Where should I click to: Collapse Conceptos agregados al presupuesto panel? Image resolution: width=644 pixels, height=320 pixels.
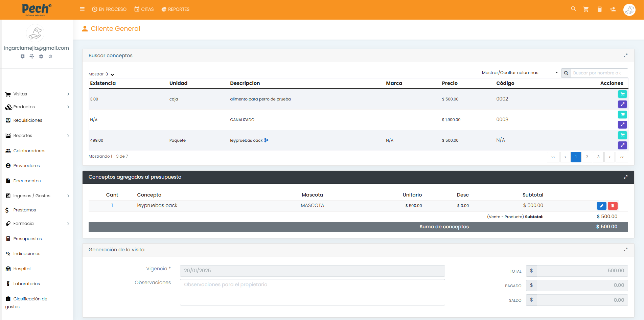(x=625, y=177)
